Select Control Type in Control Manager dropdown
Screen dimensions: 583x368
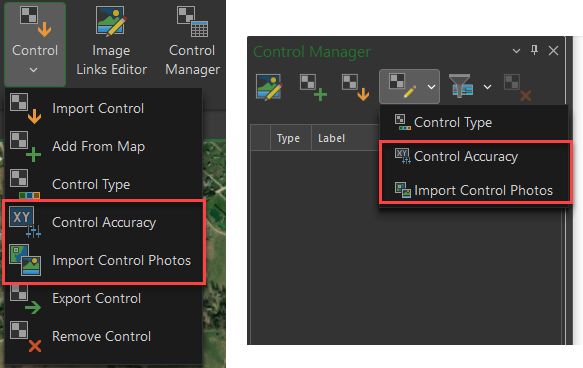tap(474, 122)
